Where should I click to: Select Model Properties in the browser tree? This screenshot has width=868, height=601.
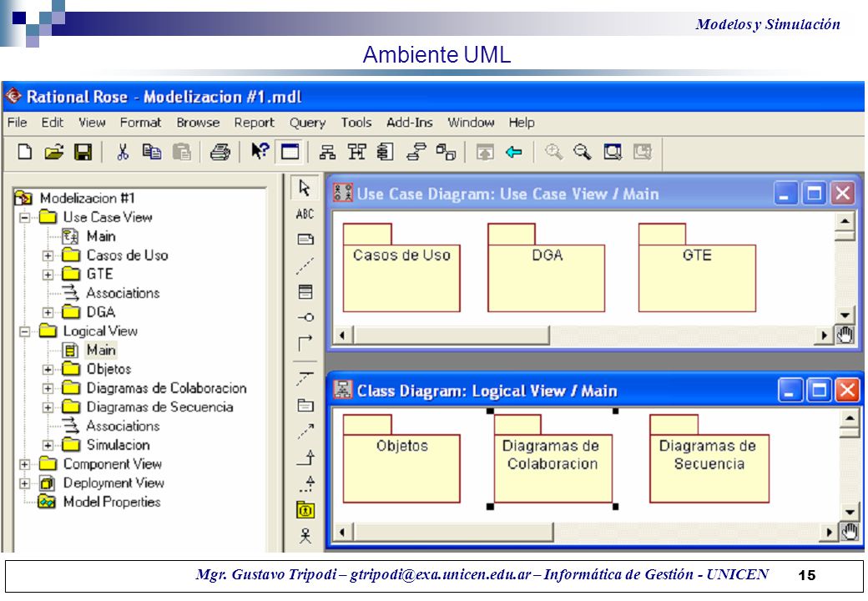coord(112,502)
